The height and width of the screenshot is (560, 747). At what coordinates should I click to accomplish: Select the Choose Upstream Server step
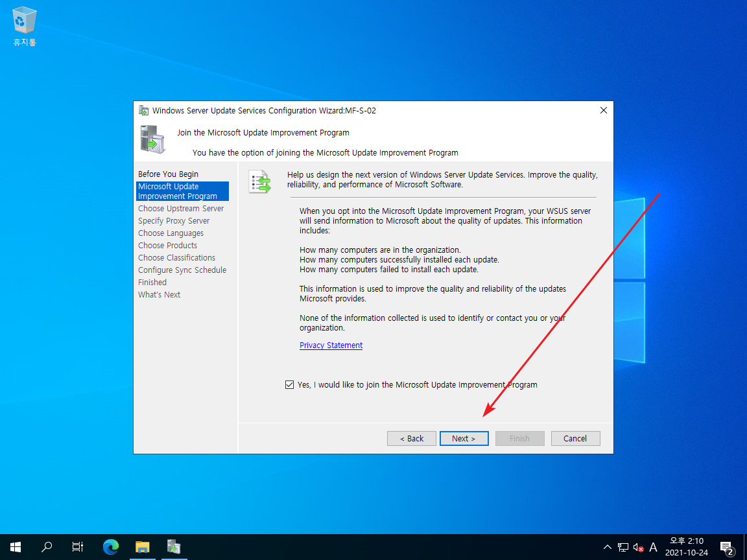click(181, 209)
